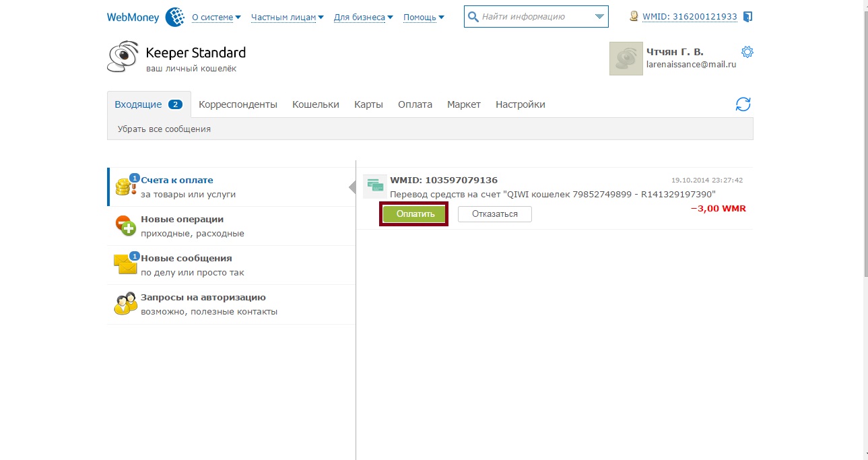Click the timestamp '19.10.2014 23:27:42'
This screenshot has height=460, width=868.
coord(707,180)
